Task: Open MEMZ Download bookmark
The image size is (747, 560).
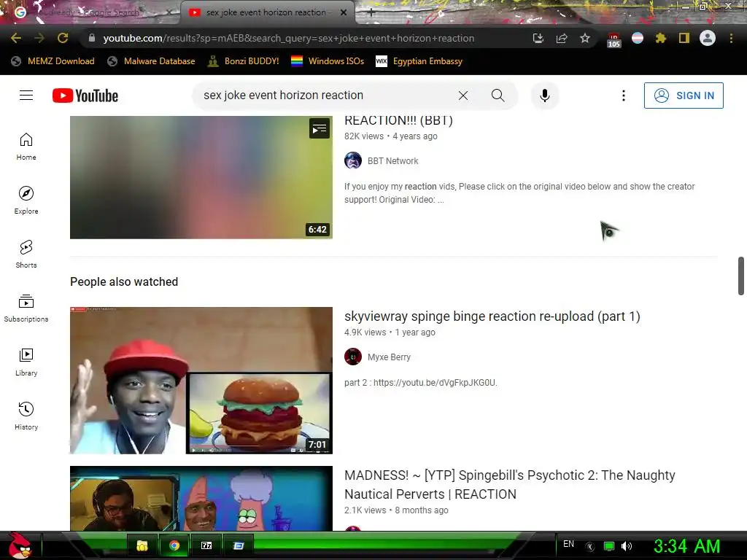Action: pos(53,61)
